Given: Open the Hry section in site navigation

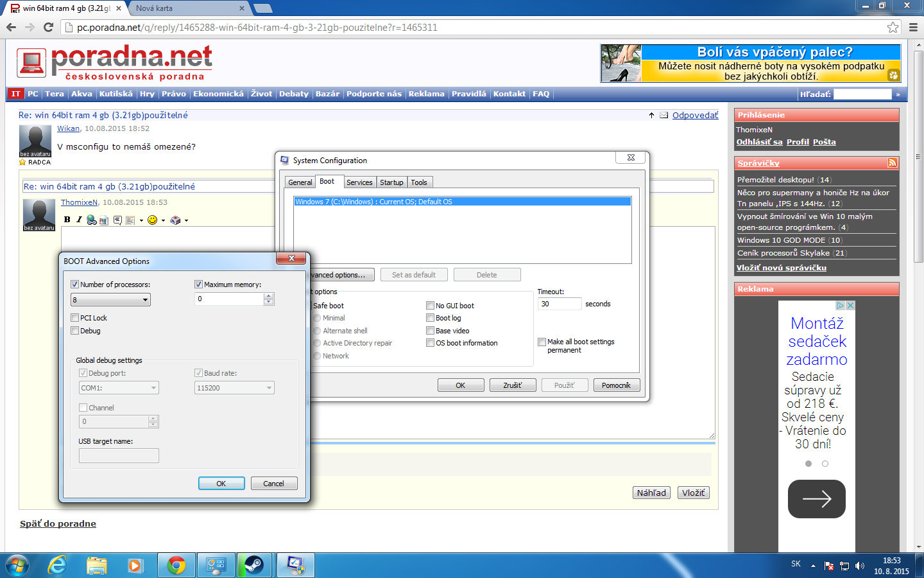Looking at the screenshot, I should point(147,94).
